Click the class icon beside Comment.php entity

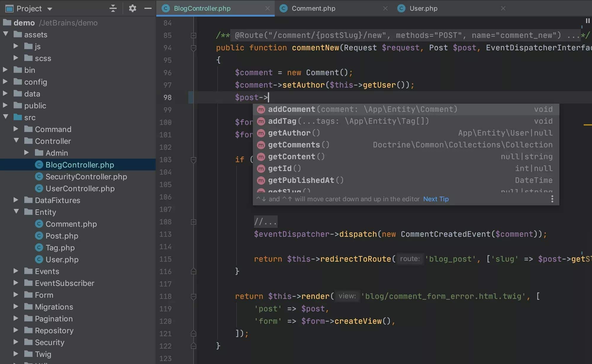tap(39, 224)
